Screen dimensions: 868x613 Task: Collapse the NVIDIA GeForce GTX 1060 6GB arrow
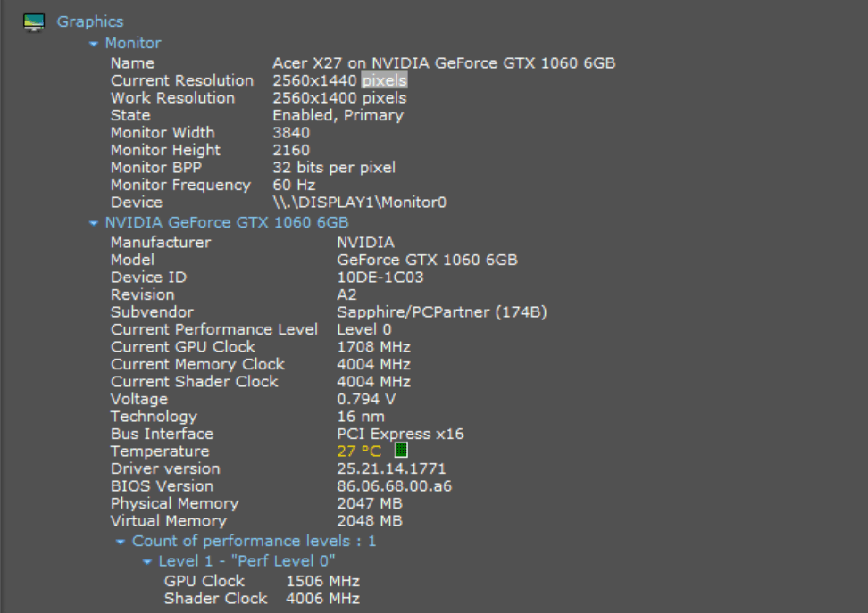(94, 223)
